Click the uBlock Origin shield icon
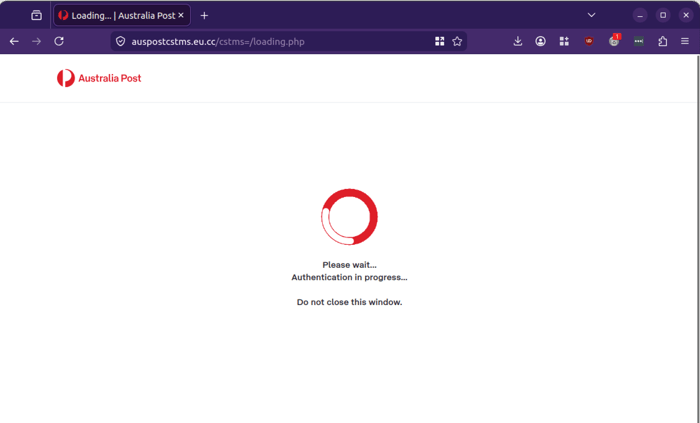 coord(589,41)
